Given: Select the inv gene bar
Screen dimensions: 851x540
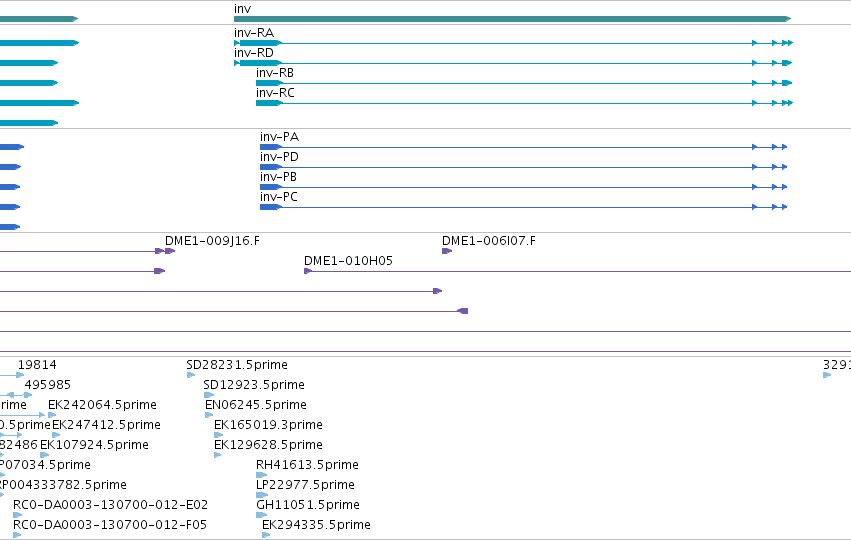Looking at the screenshot, I should pyautogui.click(x=512, y=19).
